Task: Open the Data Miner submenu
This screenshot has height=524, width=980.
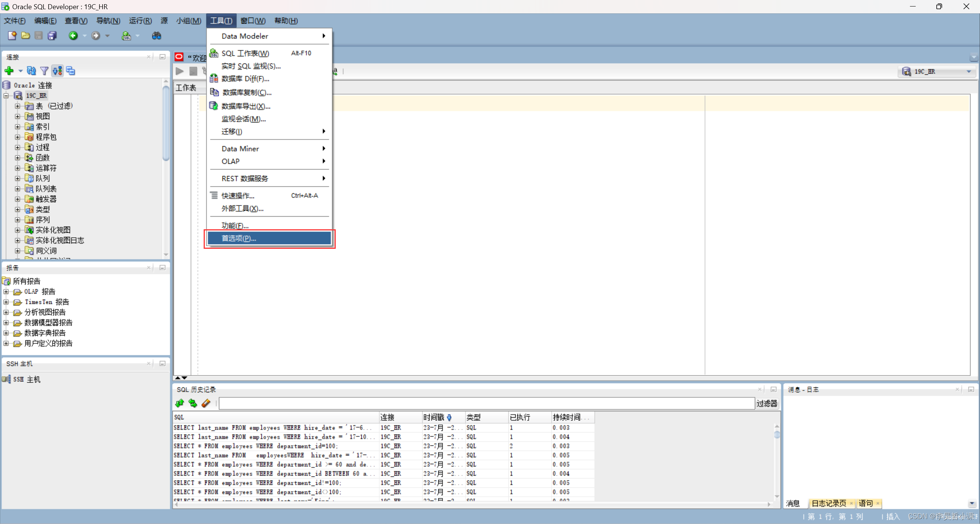Action: (x=269, y=149)
